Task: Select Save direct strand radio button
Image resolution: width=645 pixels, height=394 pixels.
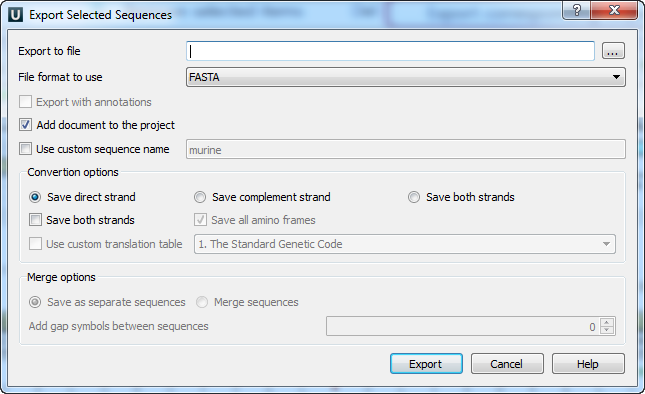Action: pyautogui.click(x=35, y=197)
